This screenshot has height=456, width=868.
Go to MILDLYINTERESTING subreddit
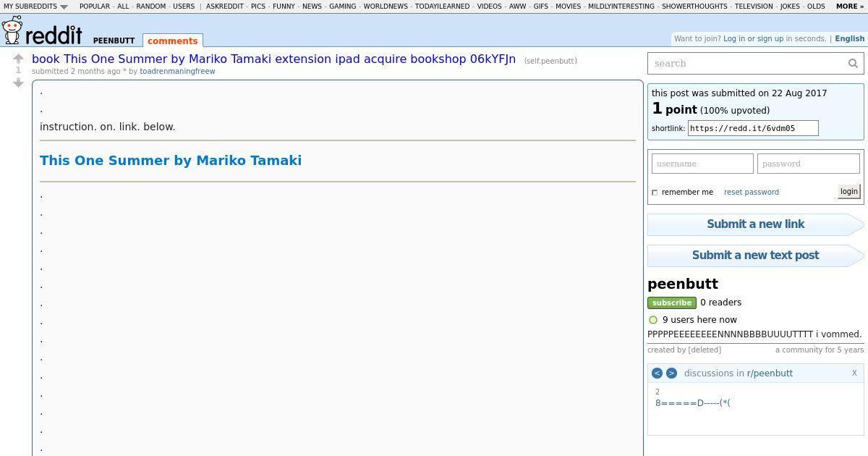pos(622,7)
